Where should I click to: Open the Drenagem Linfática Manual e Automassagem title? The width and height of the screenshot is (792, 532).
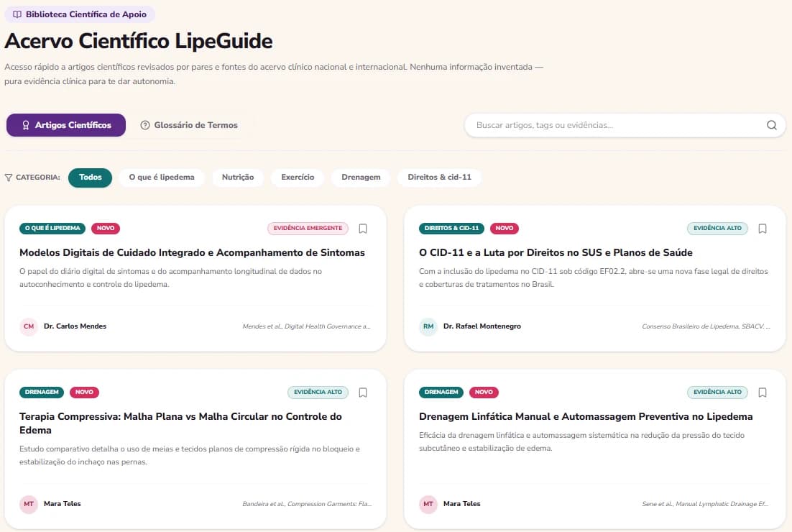tap(586, 417)
